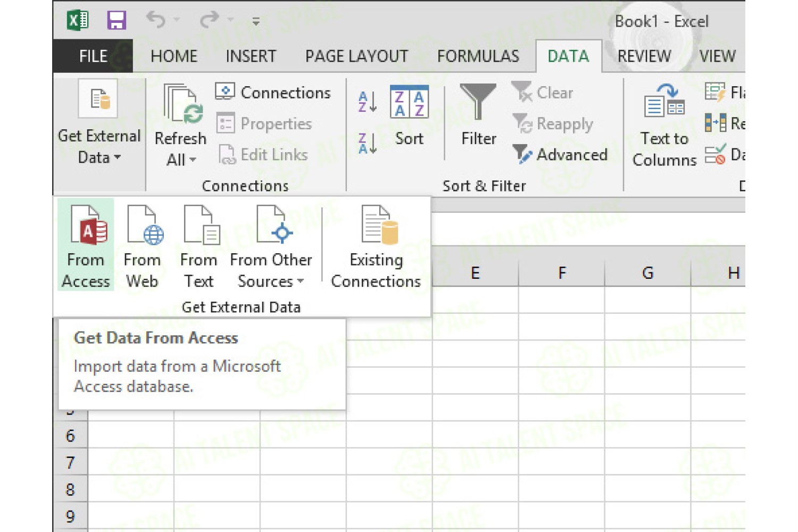798x532 pixels.
Task: Go to the FORMULAS tab
Action: coord(478,56)
